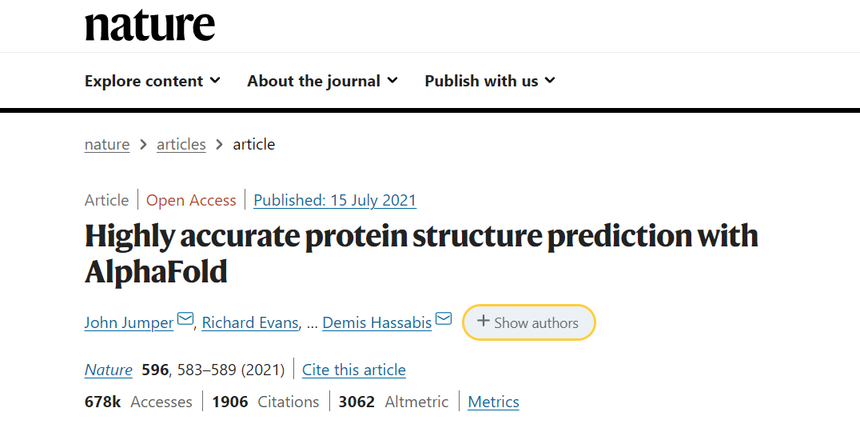Click the Published: 15 July 2021 link
The height and width of the screenshot is (432, 860).
(x=335, y=201)
